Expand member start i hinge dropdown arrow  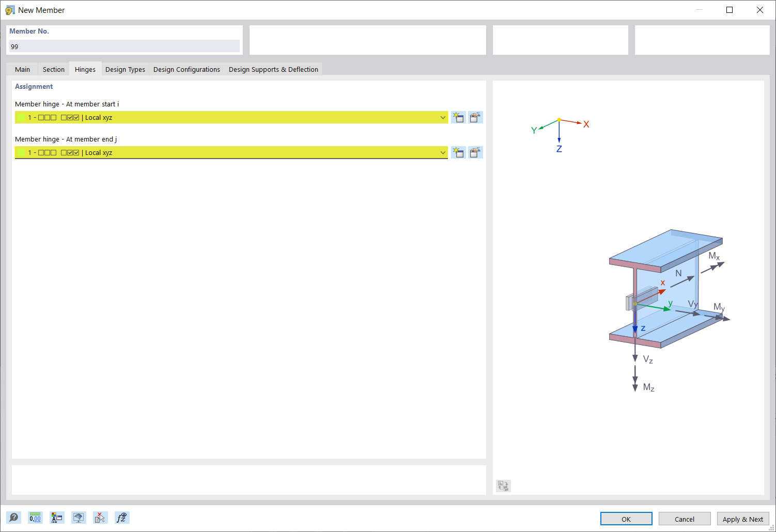tap(443, 117)
